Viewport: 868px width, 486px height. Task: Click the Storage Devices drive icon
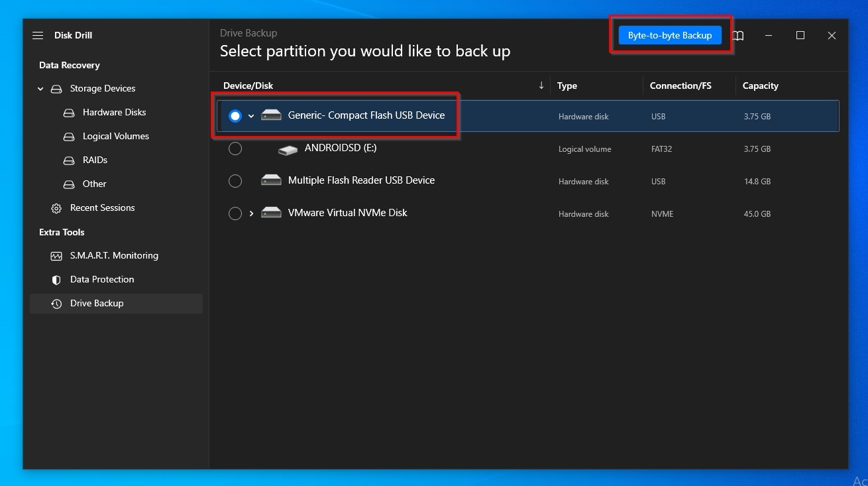56,89
